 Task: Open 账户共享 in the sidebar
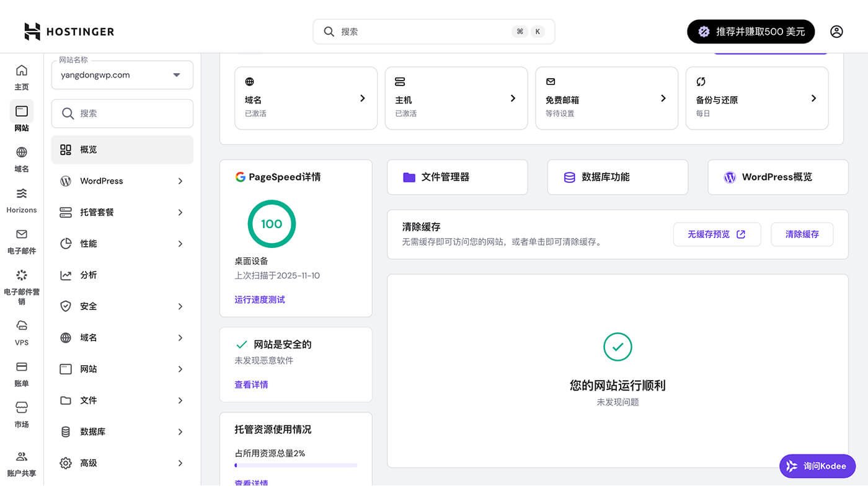pos(21,462)
